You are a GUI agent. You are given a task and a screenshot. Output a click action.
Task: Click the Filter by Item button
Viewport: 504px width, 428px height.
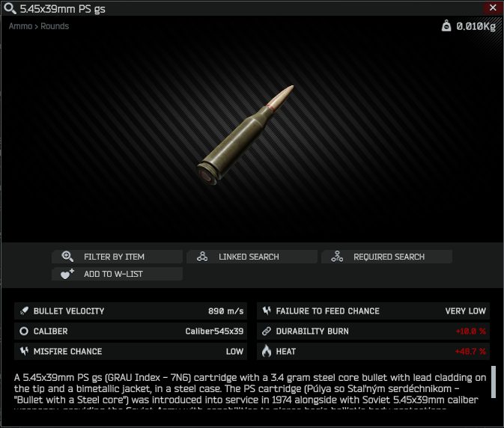click(117, 257)
